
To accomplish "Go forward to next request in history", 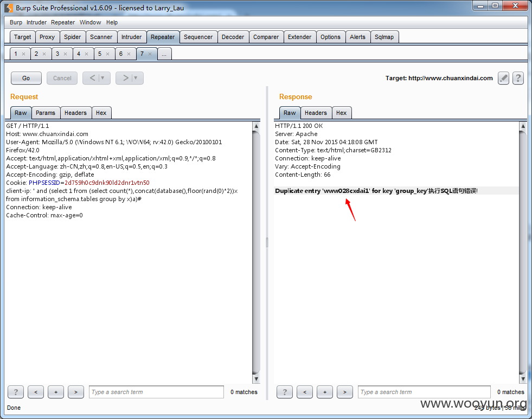I will (125, 78).
